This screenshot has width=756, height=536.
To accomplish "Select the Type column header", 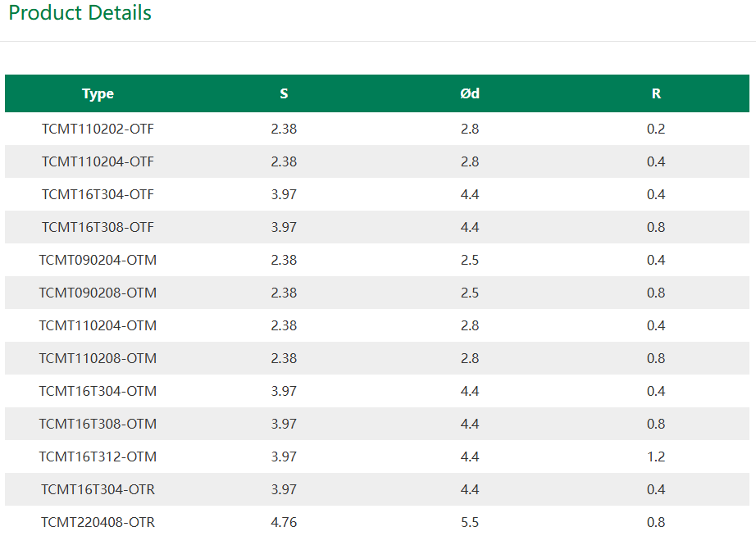I will (x=98, y=93).
